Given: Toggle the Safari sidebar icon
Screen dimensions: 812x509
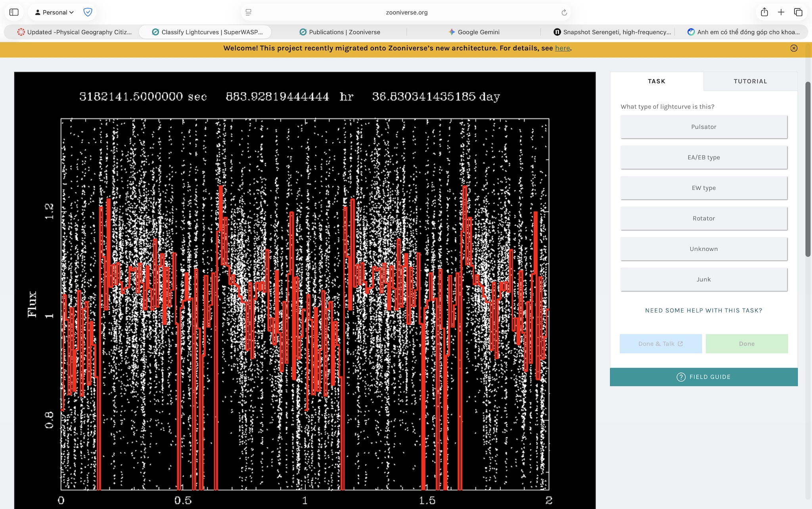Looking at the screenshot, I should pyautogui.click(x=14, y=12).
